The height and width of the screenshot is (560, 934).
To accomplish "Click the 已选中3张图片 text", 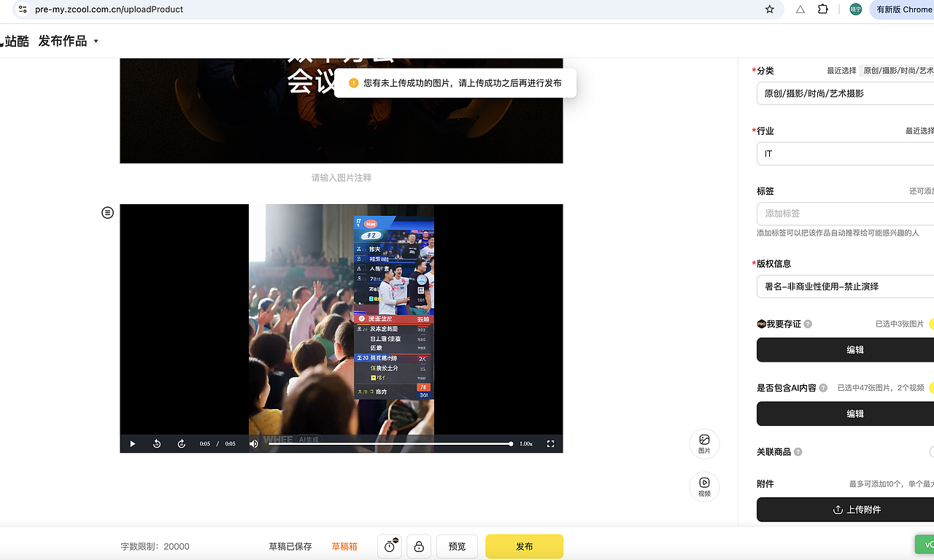I will (900, 324).
